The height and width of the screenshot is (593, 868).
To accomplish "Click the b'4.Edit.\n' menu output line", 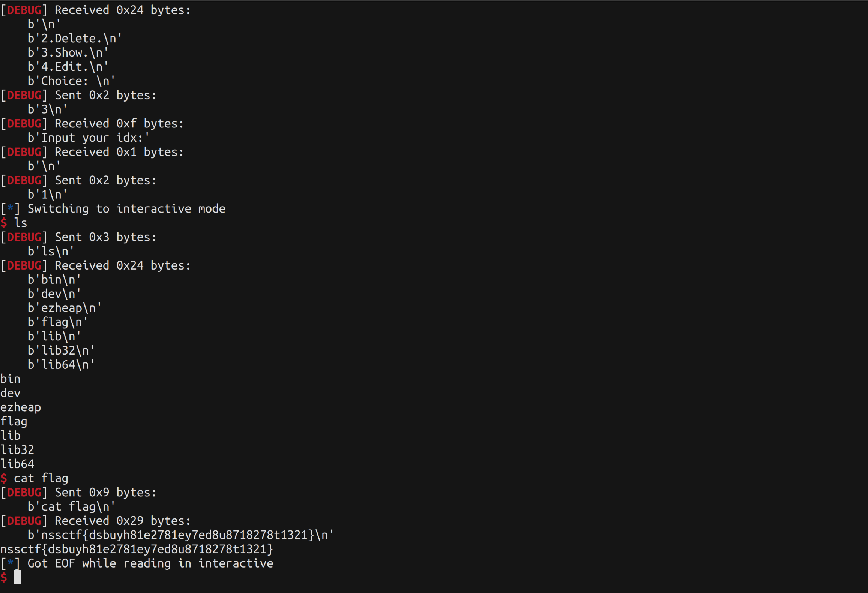I will point(68,67).
